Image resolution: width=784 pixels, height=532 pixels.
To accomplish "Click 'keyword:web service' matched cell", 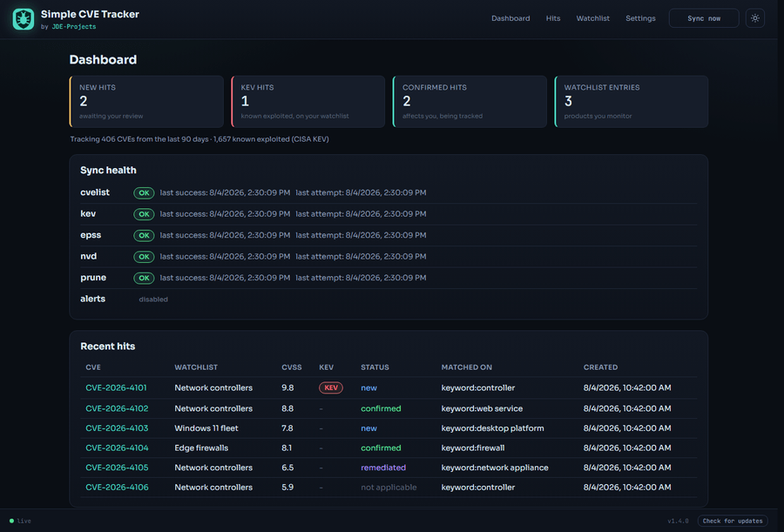I will (x=482, y=408).
